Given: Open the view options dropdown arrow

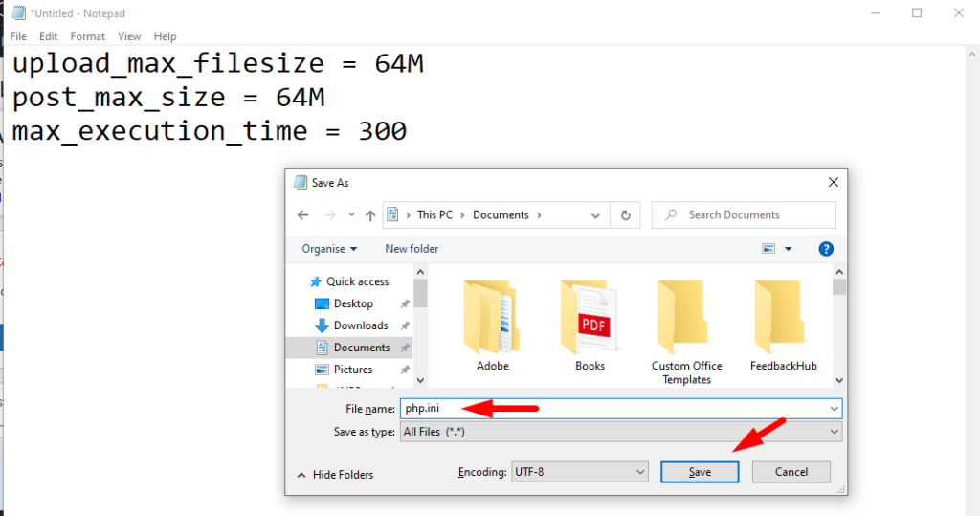Looking at the screenshot, I should coord(789,249).
